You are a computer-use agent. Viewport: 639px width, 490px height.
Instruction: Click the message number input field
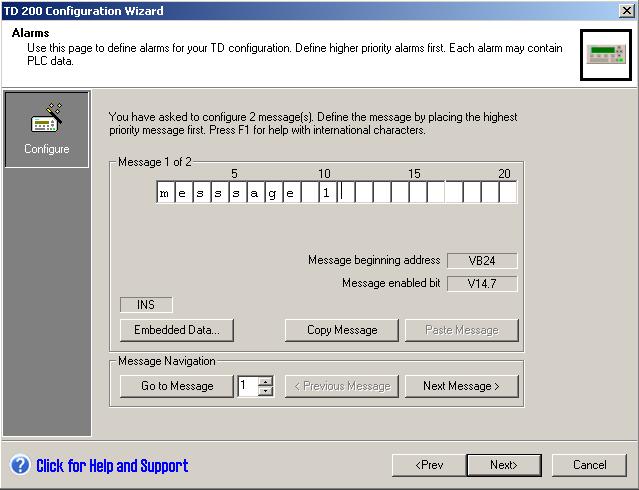pos(248,386)
